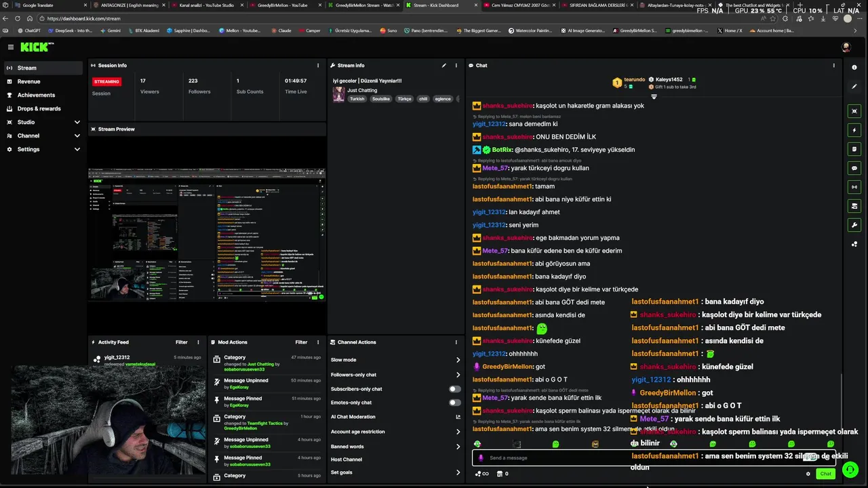Edit stream info with the pencil icon
Image resolution: width=868 pixels, height=488 pixels.
click(444, 66)
